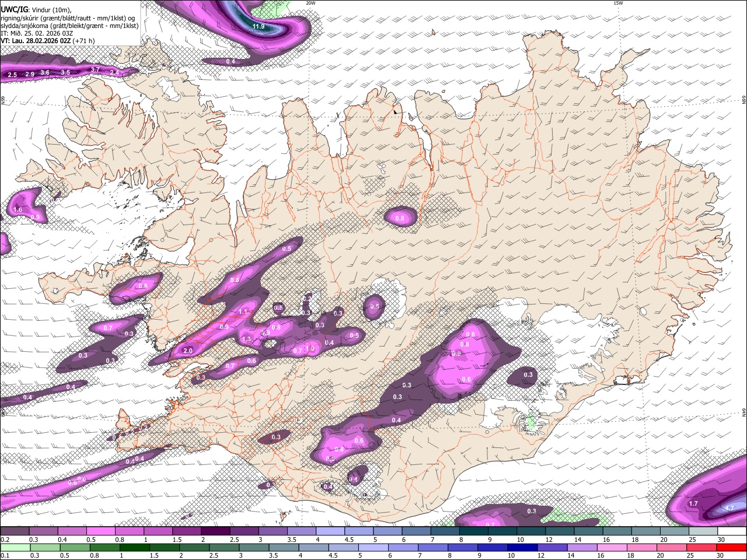Click the VT: Lau. 28.02.2026 02Z (+71 h) line
747x560 pixels.
(x=47, y=41)
